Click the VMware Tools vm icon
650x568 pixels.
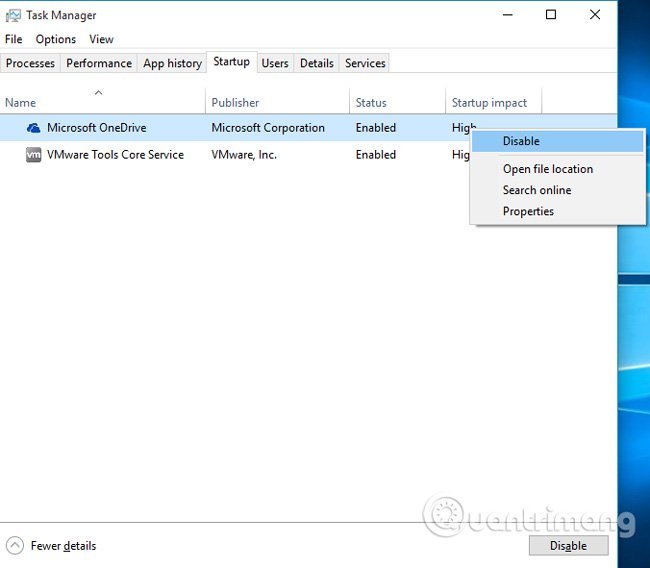[34, 155]
